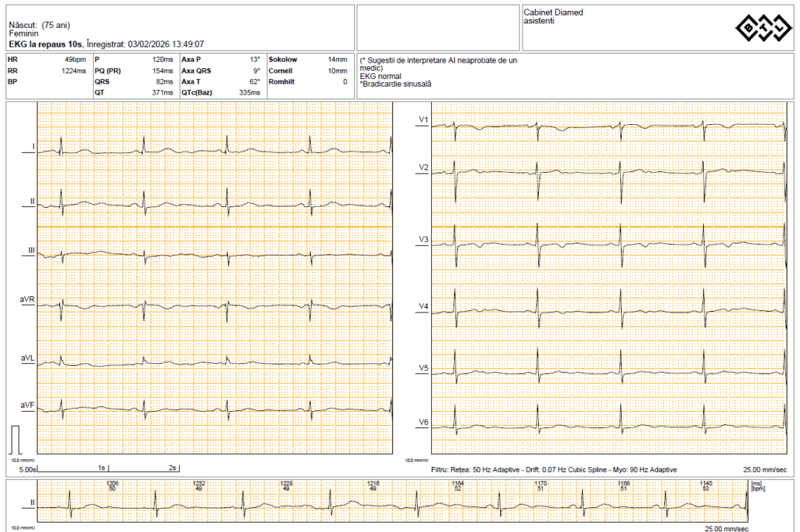The image size is (800, 532).
Task: Select the PQ (PR) 154ms row
Action: pos(134,70)
